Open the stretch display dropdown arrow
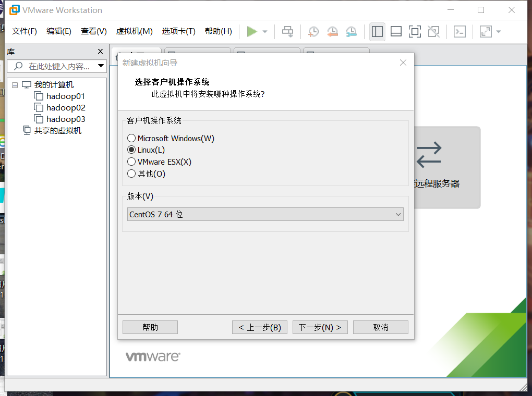532x396 pixels. pos(499,32)
